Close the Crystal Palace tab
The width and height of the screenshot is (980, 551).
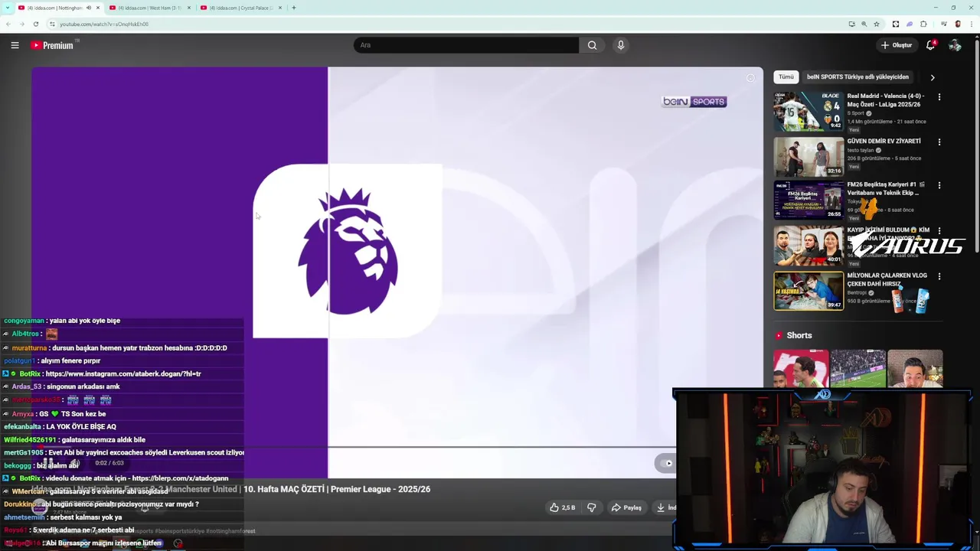coord(279,8)
